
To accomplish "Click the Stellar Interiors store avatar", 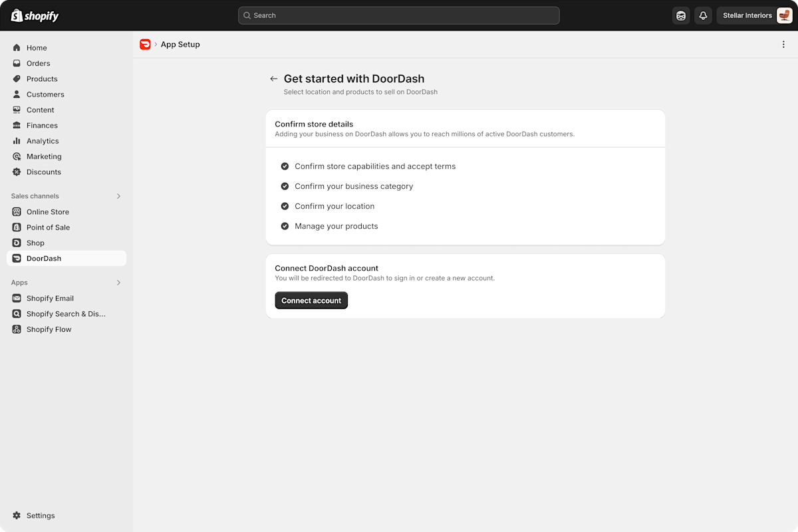I will point(784,15).
